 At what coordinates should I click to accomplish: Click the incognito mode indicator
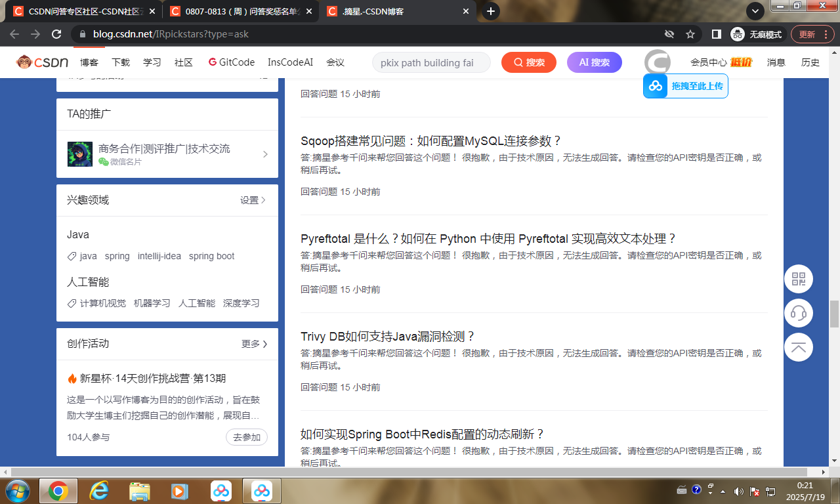point(756,34)
